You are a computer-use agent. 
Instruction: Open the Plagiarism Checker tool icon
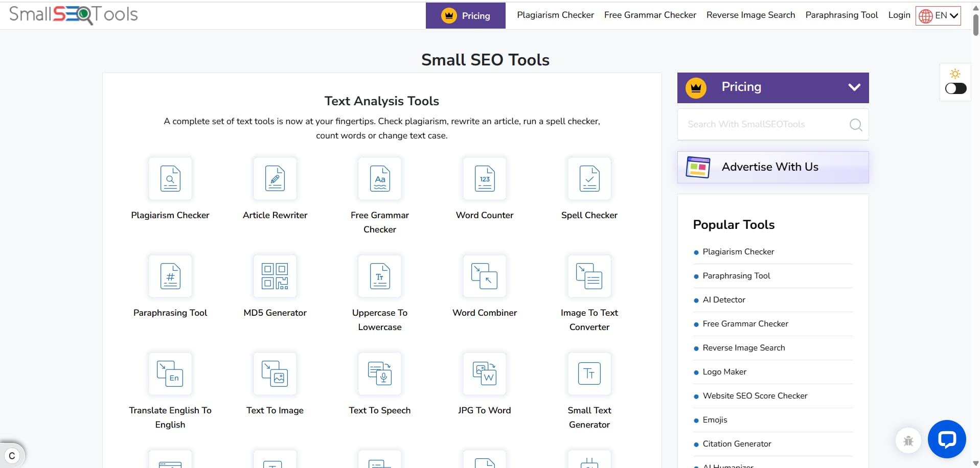[x=170, y=178]
